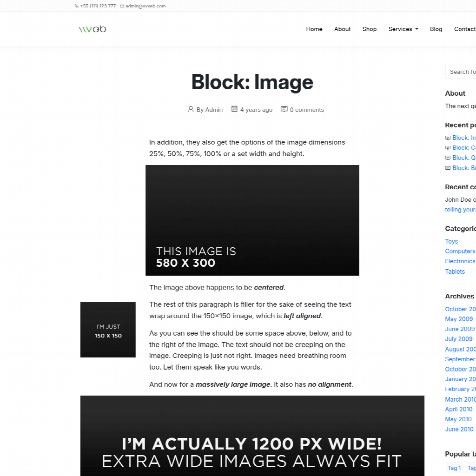Click the 580 x 300 centered image
This screenshot has height=476, width=476.
(252, 220)
